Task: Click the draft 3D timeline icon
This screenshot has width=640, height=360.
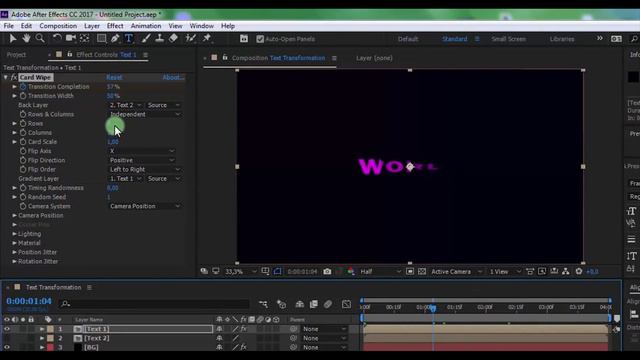Action: [281, 304]
